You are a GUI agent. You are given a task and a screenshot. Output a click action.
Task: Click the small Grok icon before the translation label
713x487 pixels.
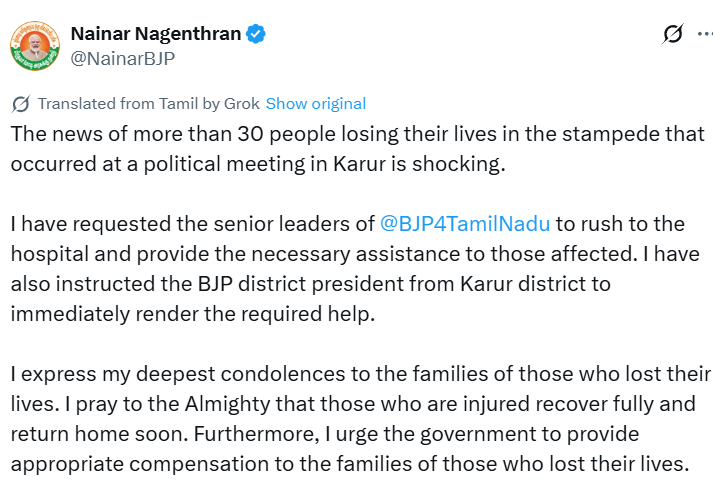pyautogui.click(x=20, y=104)
